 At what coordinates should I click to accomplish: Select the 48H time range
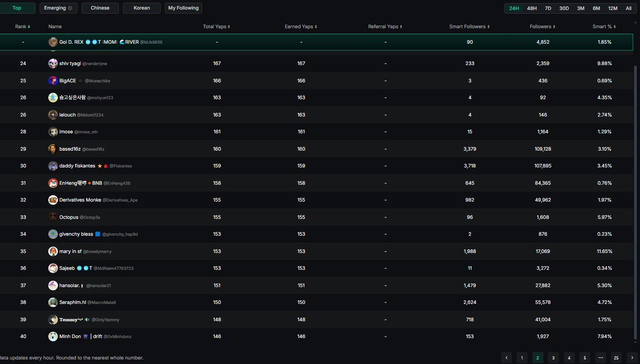tap(532, 8)
